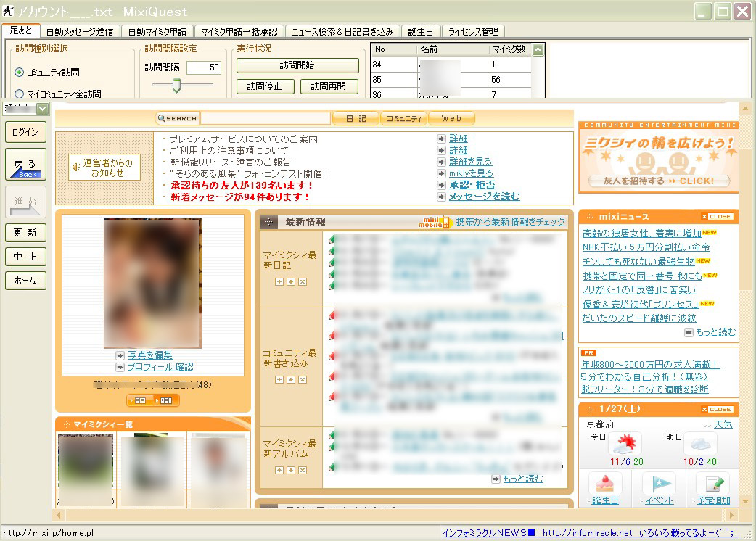
Task: Open ライセンス管理 tab
Action: coord(474,32)
